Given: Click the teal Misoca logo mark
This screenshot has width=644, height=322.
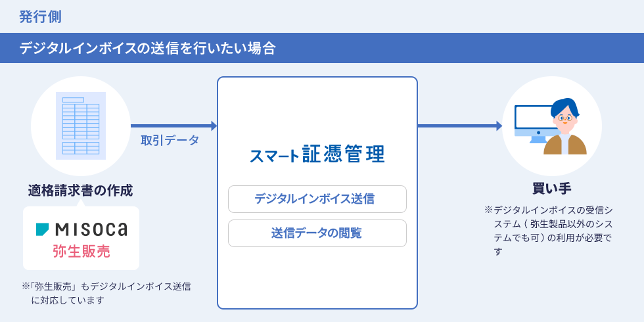Looking at the screenshot, I should click(x=42, y=229).
